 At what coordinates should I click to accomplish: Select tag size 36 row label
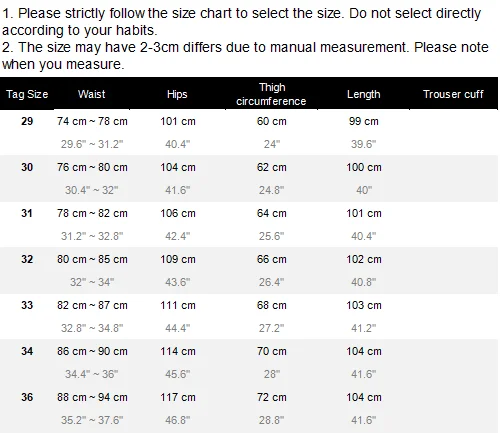pos(27,397)
